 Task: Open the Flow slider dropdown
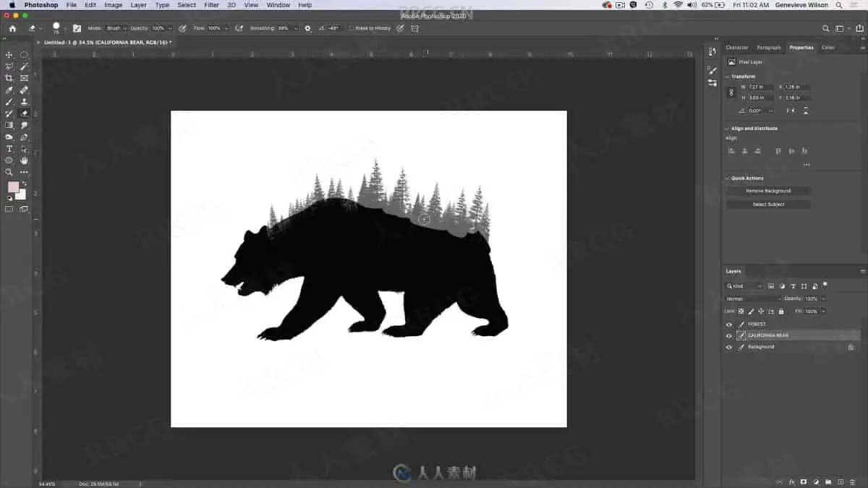[225, 28]
